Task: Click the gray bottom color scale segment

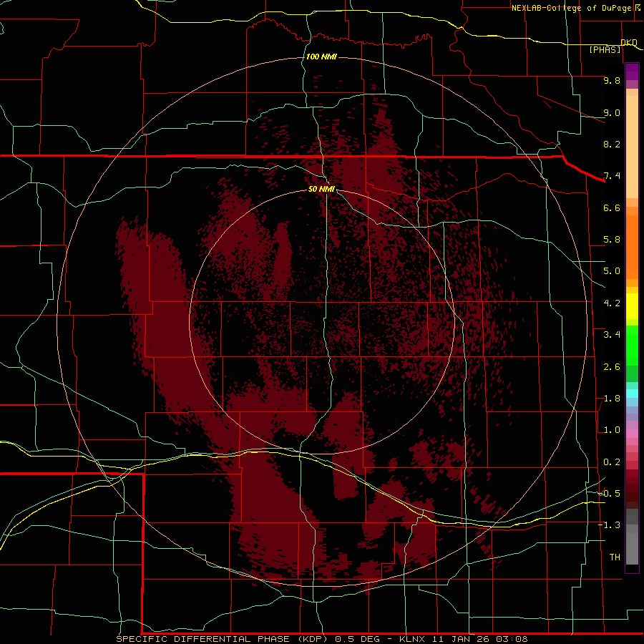Action: pyautogui.click(x=632, y=546)
